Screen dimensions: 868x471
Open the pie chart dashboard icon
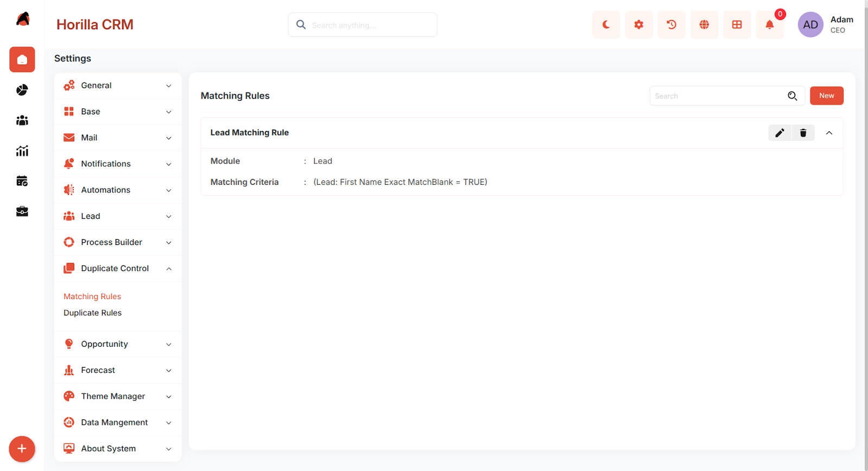point(22,90)
